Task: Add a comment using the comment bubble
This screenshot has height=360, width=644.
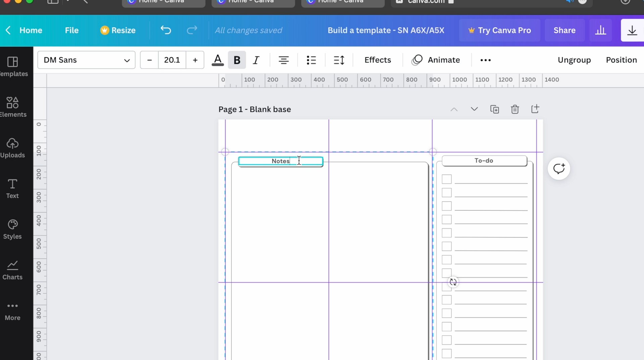Action: (559, 168)
